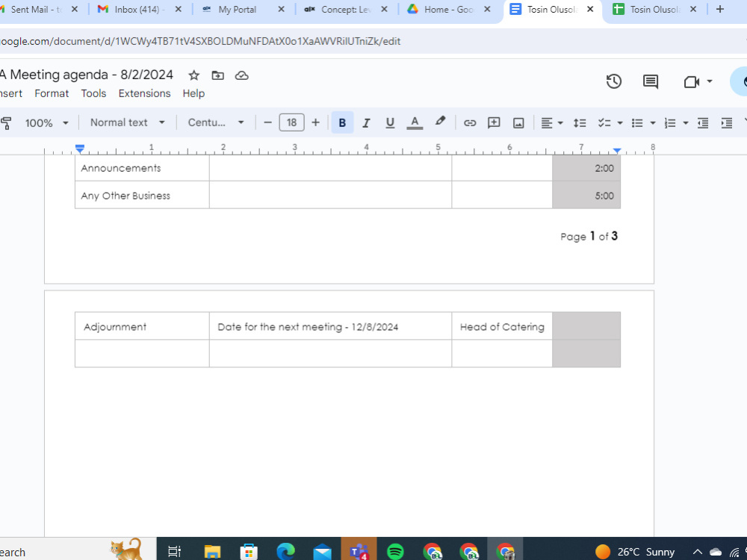Switch to the Concept: Lev tab

point(345,9)
